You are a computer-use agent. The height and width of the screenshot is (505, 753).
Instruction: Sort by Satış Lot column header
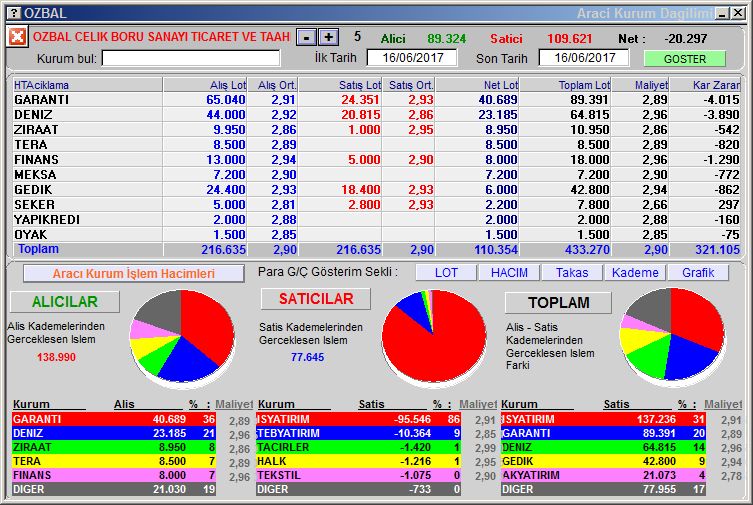pos(340,85)
